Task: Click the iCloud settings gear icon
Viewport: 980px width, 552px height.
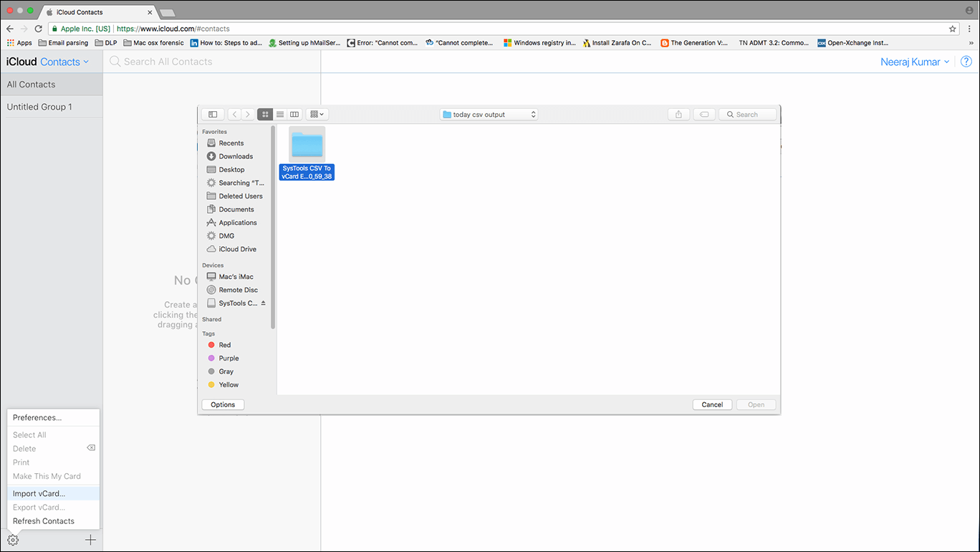Action: tap(13, 540)
